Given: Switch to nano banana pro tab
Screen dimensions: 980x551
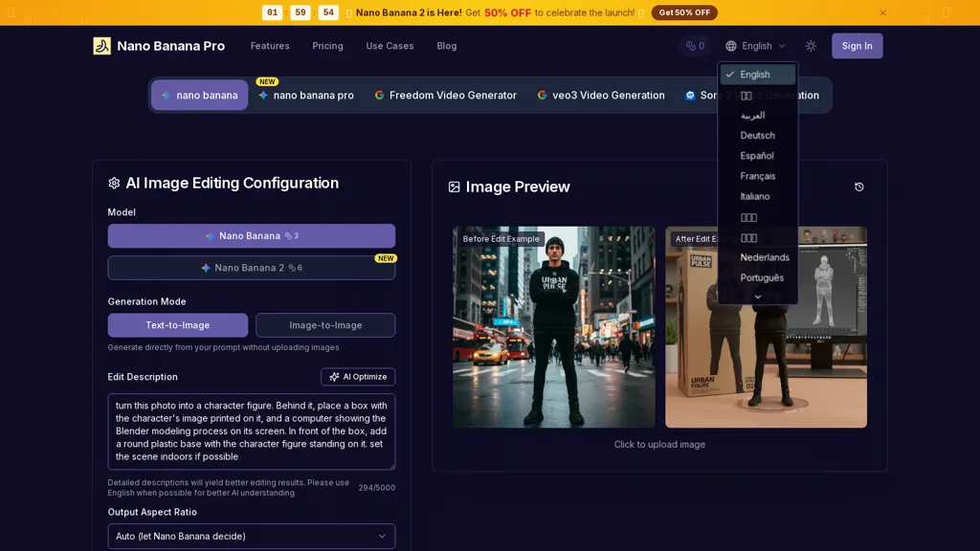Looking at the screenshot, I should (x=306, y=95).
